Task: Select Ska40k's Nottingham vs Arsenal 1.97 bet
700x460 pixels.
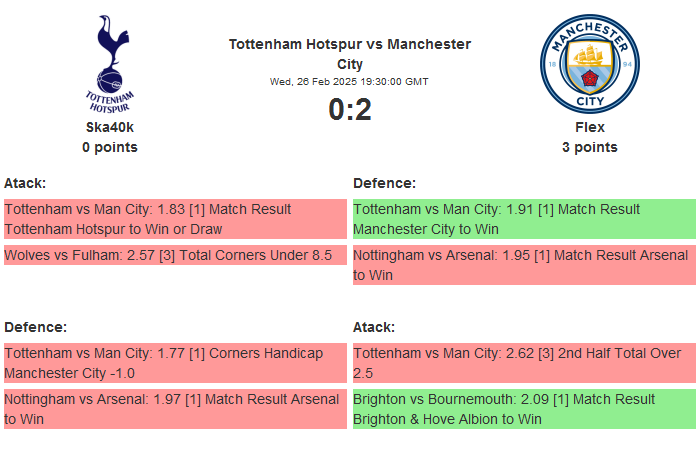Action: 175,409
